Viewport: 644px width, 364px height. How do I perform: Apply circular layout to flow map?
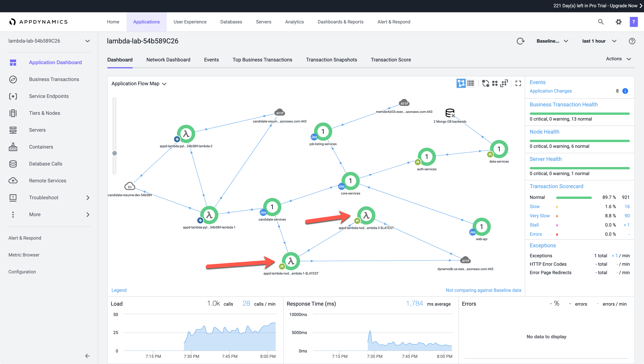485,83
